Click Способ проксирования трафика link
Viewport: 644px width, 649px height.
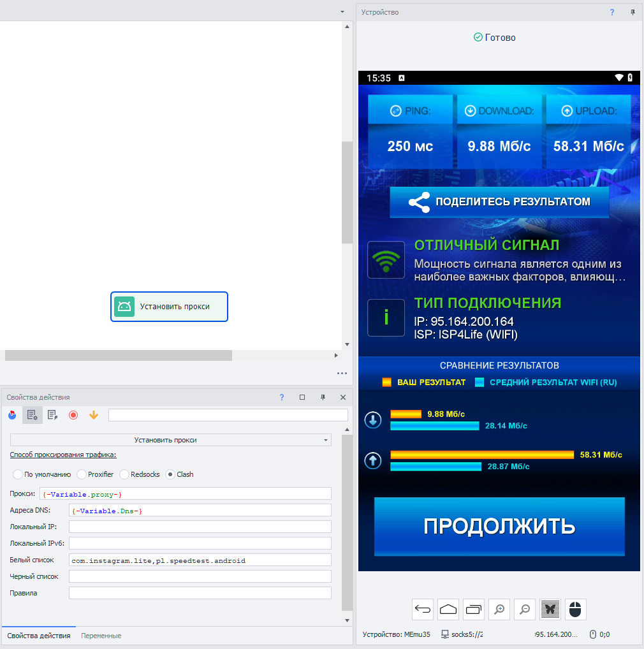tap(63, 455)
